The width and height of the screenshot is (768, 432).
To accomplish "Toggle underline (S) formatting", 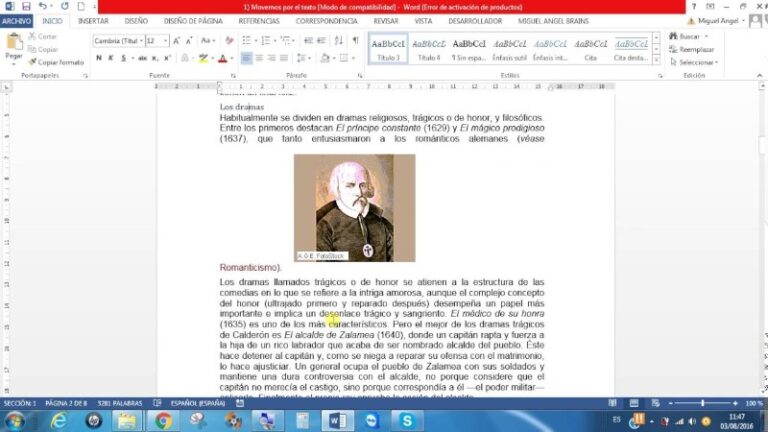I will [x=123, y=58].
